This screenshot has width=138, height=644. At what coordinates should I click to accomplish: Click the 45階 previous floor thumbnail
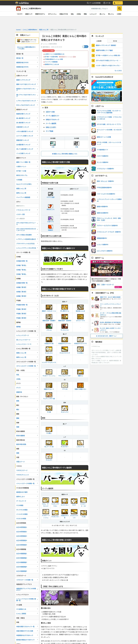[x=53, y=144]
